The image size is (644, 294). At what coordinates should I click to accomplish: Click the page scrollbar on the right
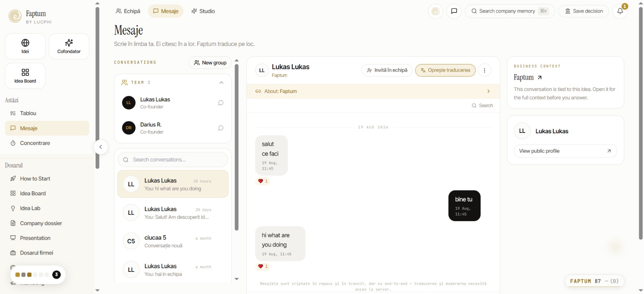pyautogui.click(x=641, y=123)
